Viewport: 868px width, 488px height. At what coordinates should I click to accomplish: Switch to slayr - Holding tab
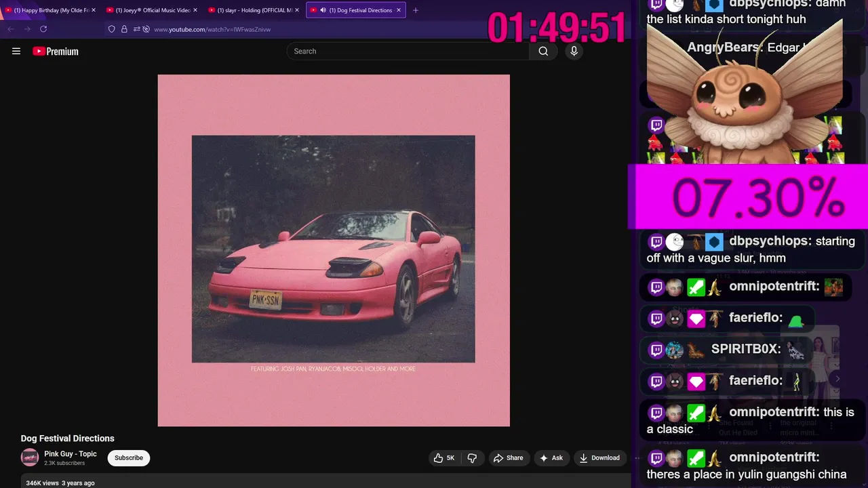pyautogui.click(x=254, y=10)
